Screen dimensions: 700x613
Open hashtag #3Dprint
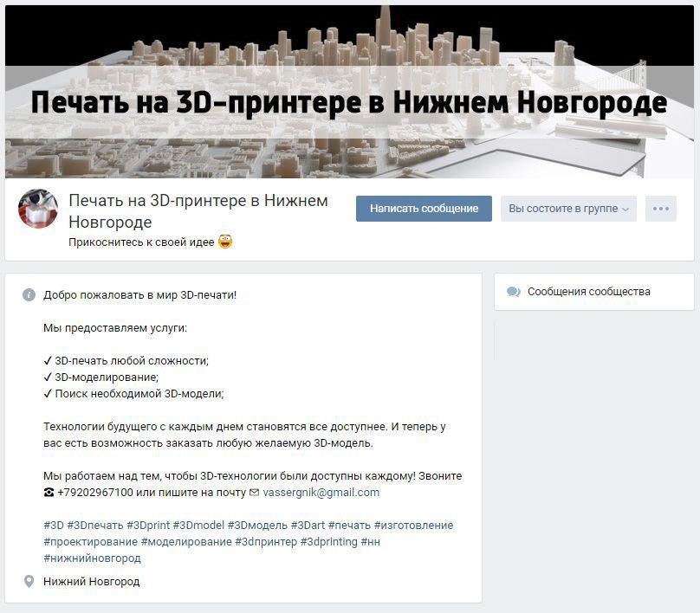pos(148,525)
